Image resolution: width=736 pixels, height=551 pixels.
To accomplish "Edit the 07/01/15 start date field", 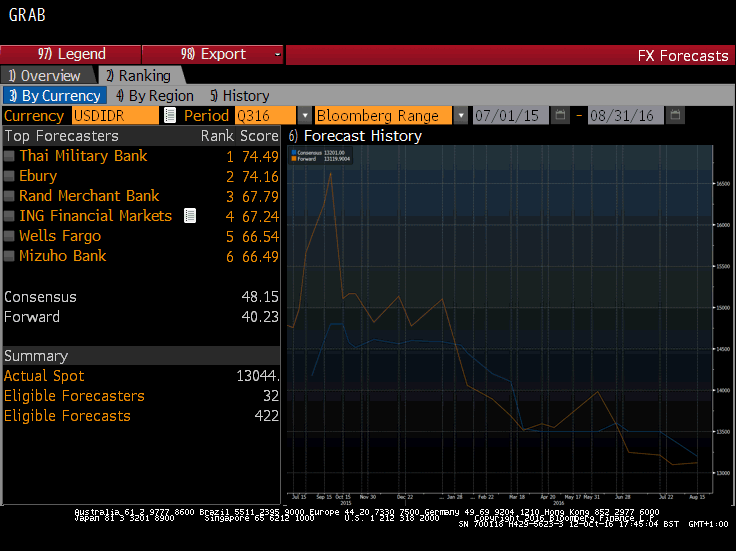I will [510, 115].
